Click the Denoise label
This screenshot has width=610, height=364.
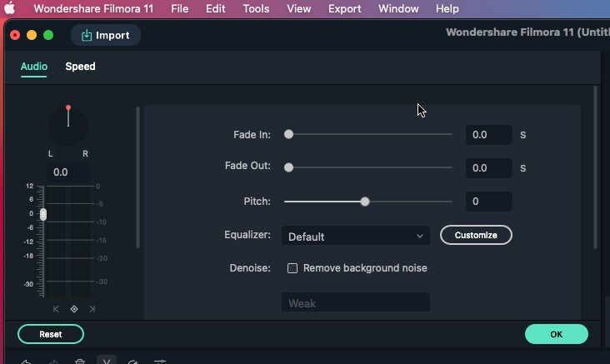250,268
